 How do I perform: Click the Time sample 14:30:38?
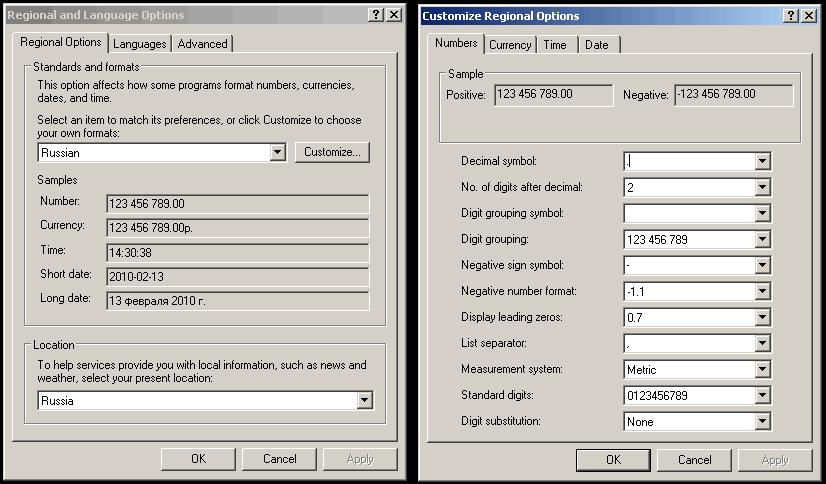pyautogui.click(x=238, y=253)
